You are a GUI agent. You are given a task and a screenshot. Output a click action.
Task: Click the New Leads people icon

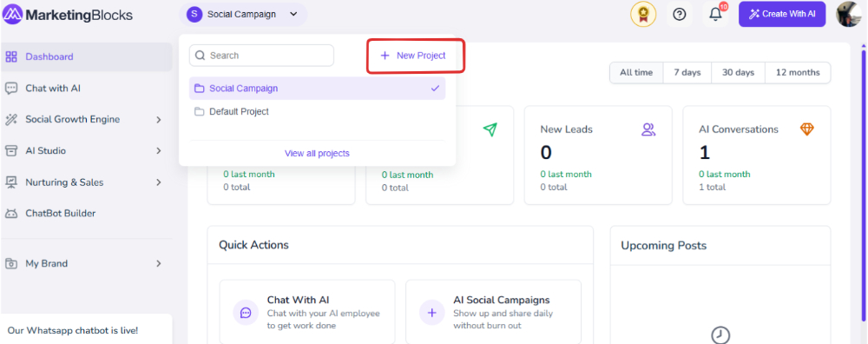pos(648,129)
